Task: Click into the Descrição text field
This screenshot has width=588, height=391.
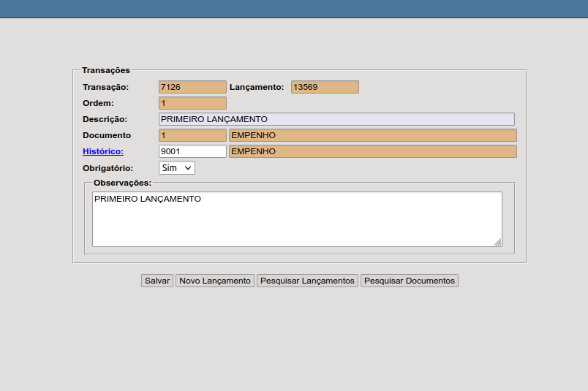Action: coord(336,119)
